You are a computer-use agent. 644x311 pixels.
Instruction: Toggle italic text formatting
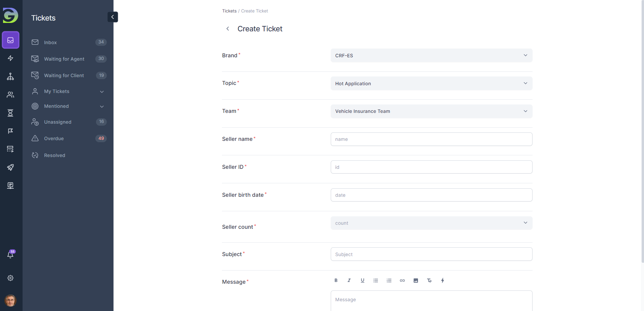pos(349,280)
